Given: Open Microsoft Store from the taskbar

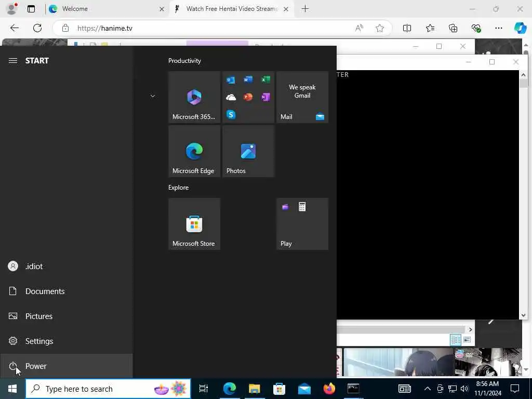Looking at the screenshot, I should pos(279,389).
